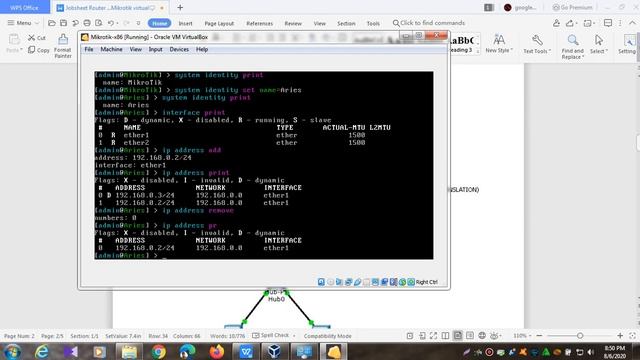This screenshot has width=640, height=360.
Task: Open the Page Layout ribbon tab
Action: point(219,24)
